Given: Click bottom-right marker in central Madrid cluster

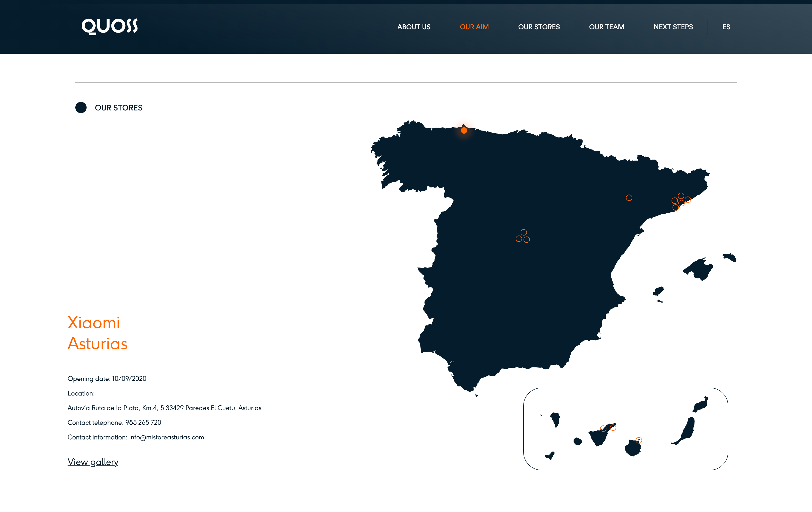Looking at the screenshot, I should (x=527, y=240).
